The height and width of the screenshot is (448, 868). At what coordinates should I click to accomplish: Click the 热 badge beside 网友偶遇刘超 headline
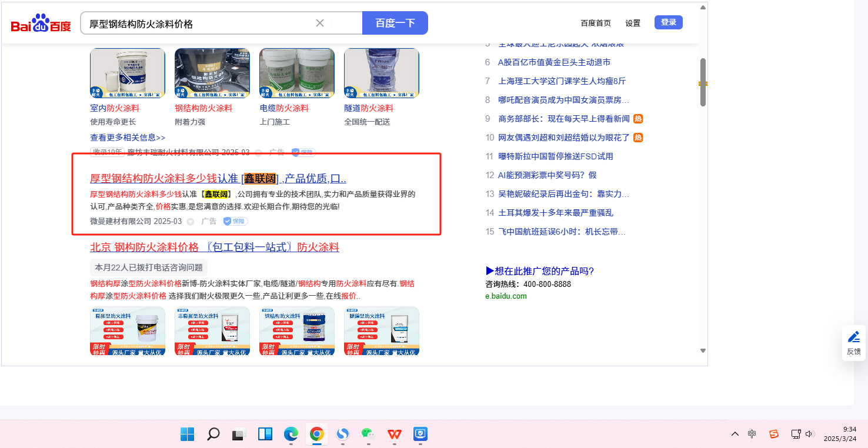pos(638,138)
